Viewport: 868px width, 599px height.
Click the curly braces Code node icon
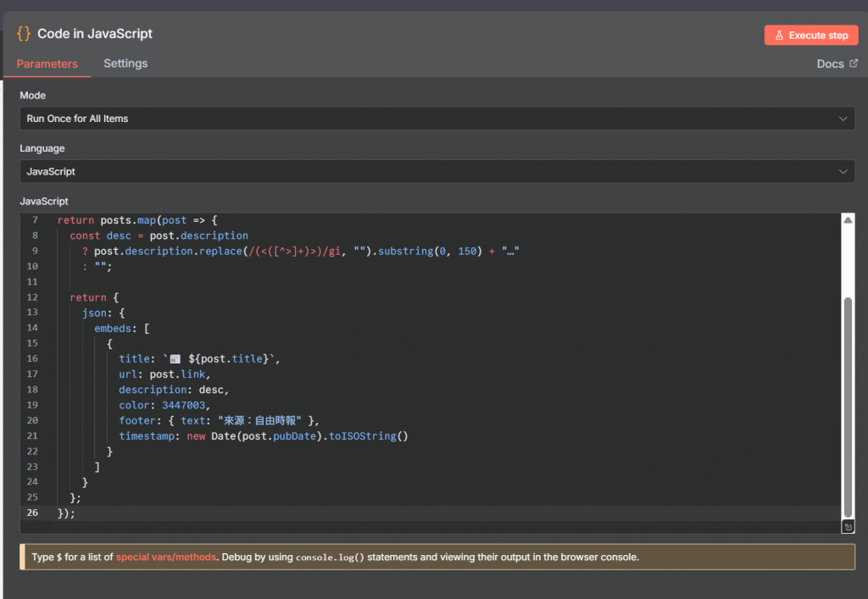click(24, 33)
